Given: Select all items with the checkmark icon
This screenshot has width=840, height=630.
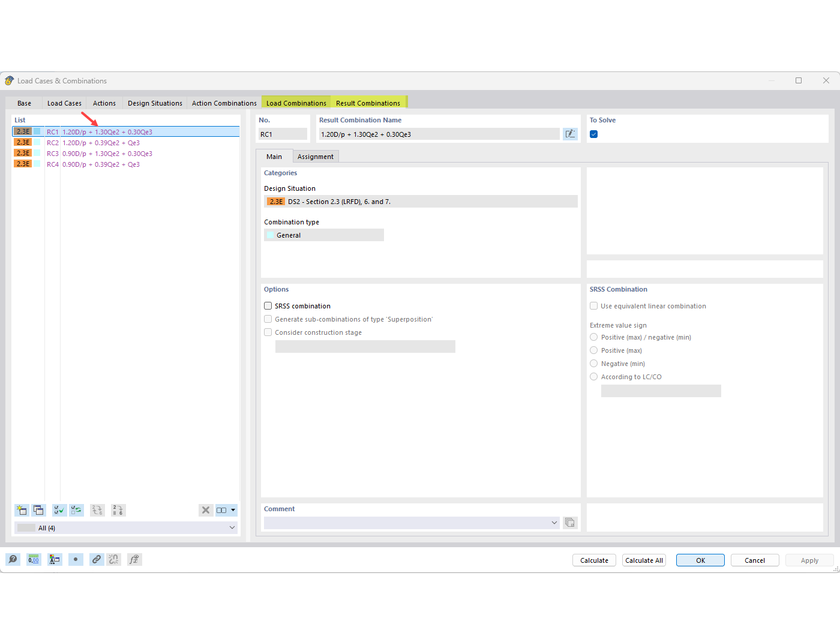Looking at the screenshot, I should (59, 510).
